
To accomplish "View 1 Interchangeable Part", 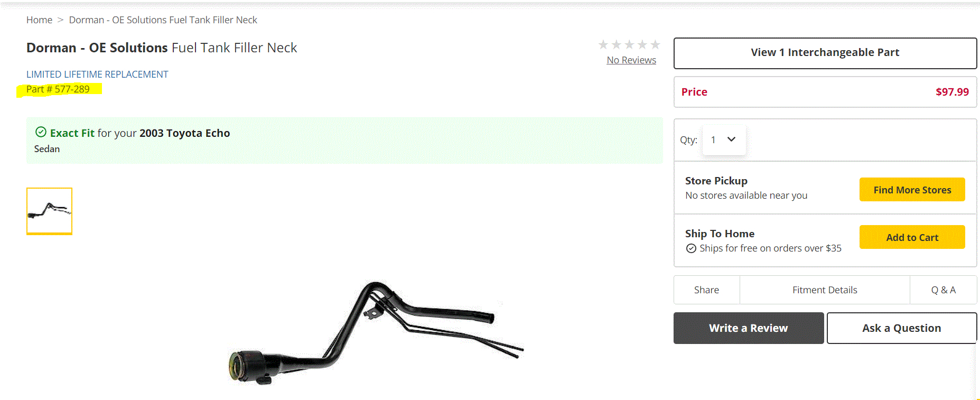I will click(825, 53).
